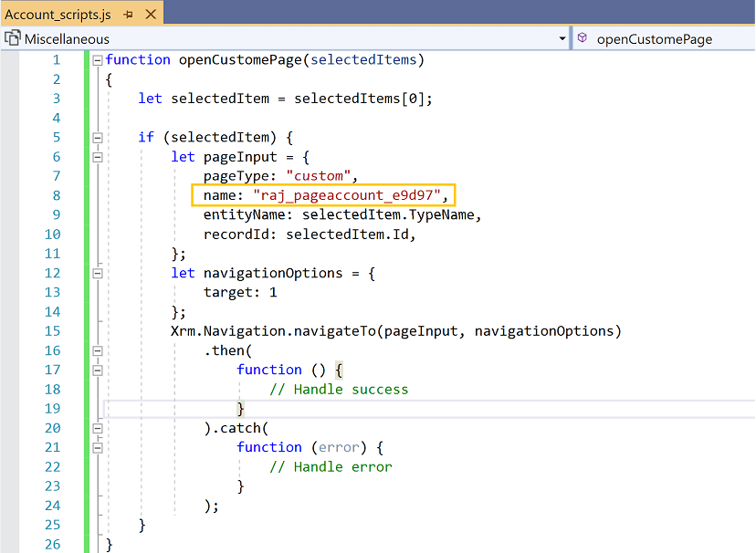This screenshot has height=553, width=756.
Task: Collapse navigationOptions block at line 12
Action: tap(98, 274)
